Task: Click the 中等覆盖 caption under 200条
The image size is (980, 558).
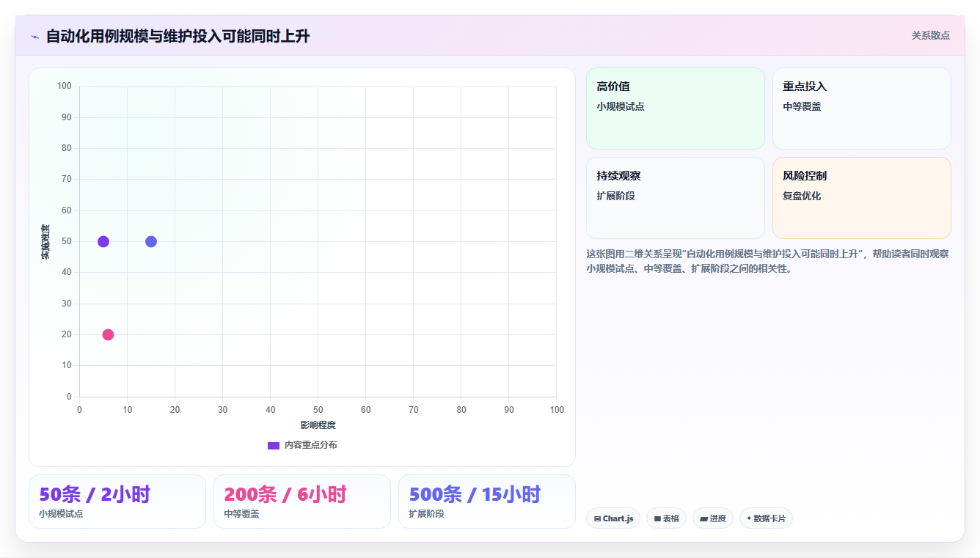Action: coord(241,514)
